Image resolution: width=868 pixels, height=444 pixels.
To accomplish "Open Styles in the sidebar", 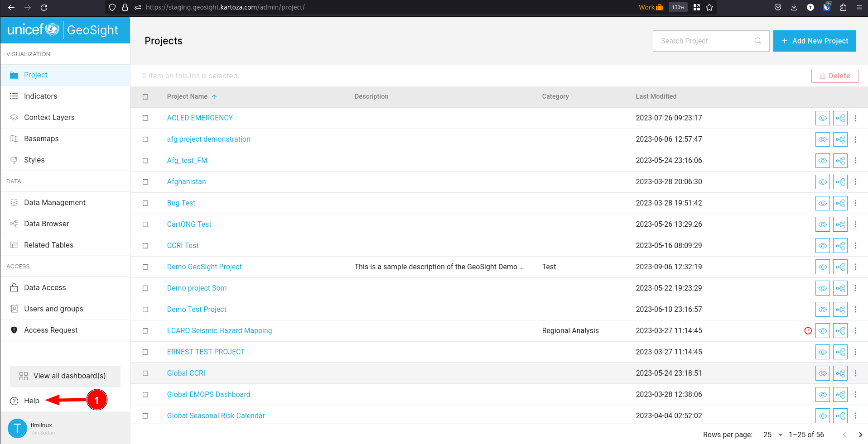I will tap(65, 160).
